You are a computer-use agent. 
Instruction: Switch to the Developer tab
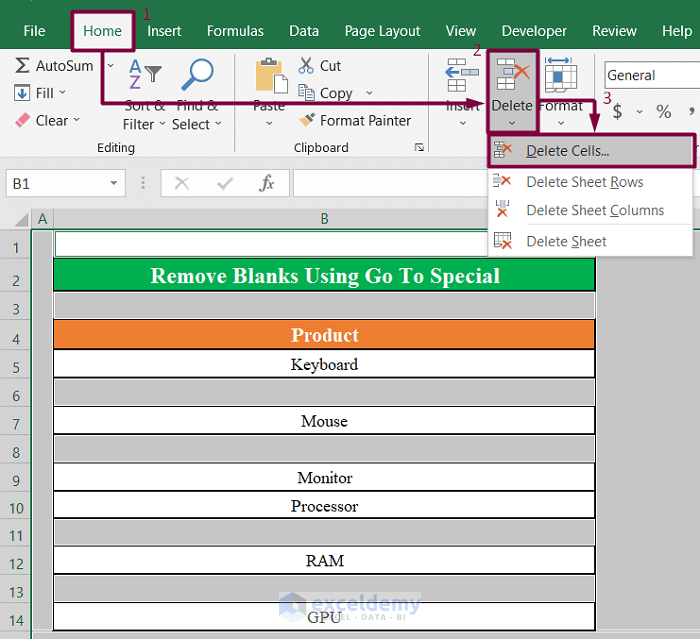(x=534, y=31)
